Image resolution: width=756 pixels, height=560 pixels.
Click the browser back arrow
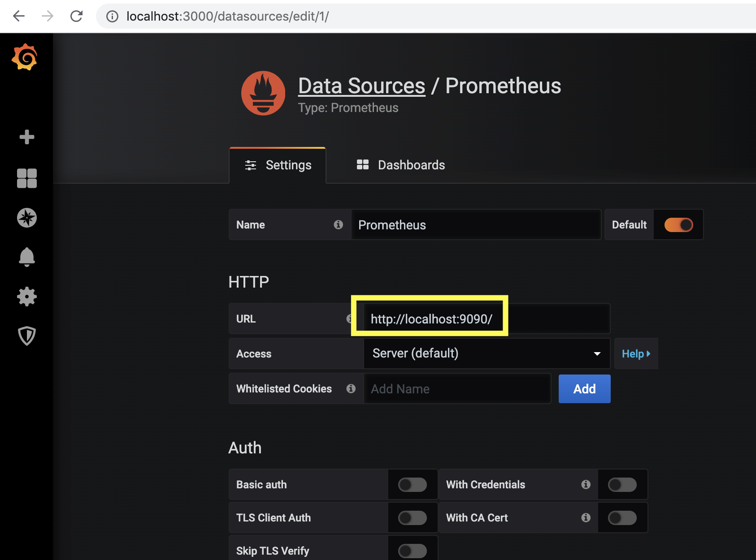click(19, 16)
